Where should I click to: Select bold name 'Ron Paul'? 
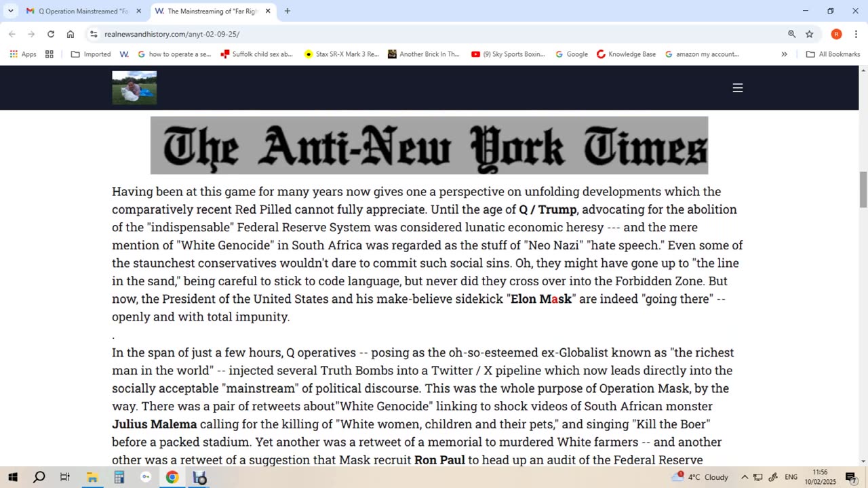(439, 460)
